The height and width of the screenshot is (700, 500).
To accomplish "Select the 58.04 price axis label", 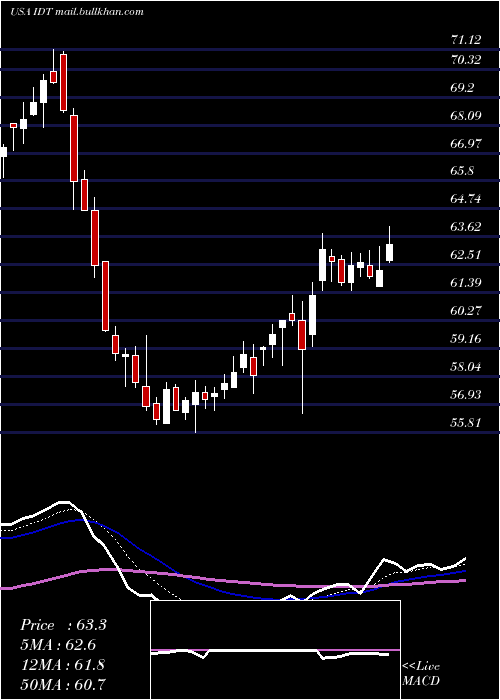I will pos(466,367).
